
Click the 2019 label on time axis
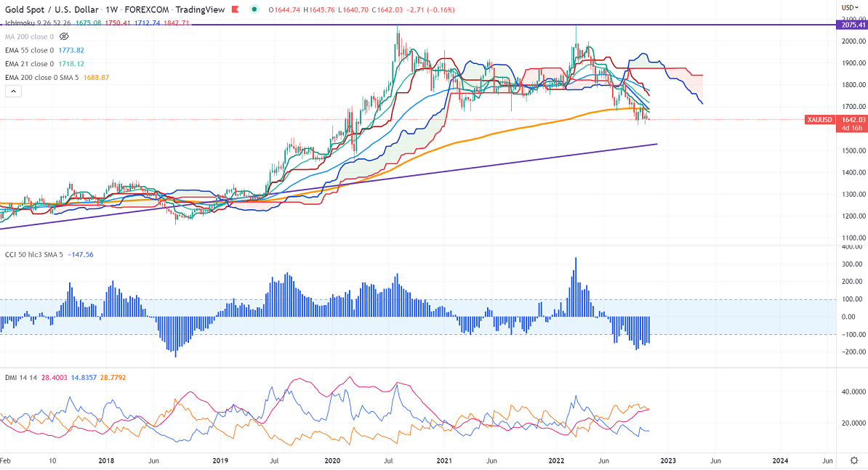point(220,461)
